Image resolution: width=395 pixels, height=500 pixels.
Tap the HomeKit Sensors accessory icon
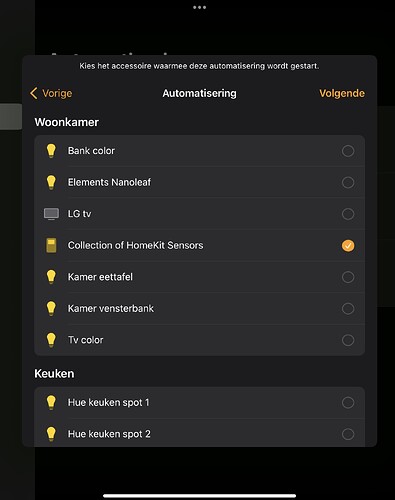(51, 245)
